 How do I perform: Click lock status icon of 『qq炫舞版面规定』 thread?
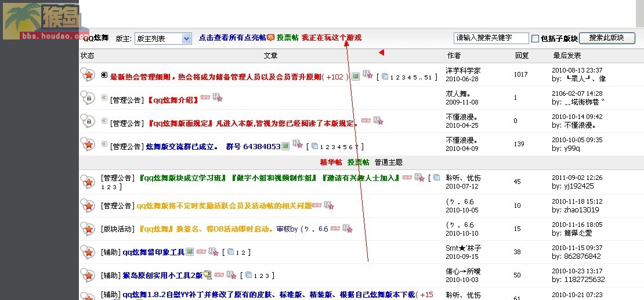(x=88, y=121)
